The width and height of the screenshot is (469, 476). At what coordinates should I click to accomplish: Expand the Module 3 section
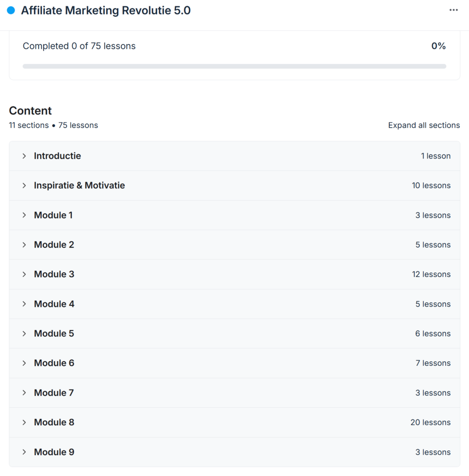pos(54,274)
